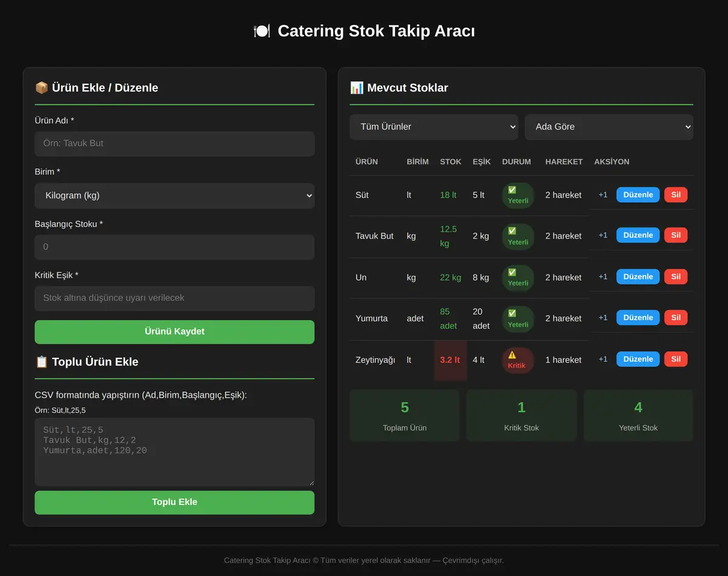Expand the Birim Kilogram (kg) selector
The image size is (728, 576).
175,196
